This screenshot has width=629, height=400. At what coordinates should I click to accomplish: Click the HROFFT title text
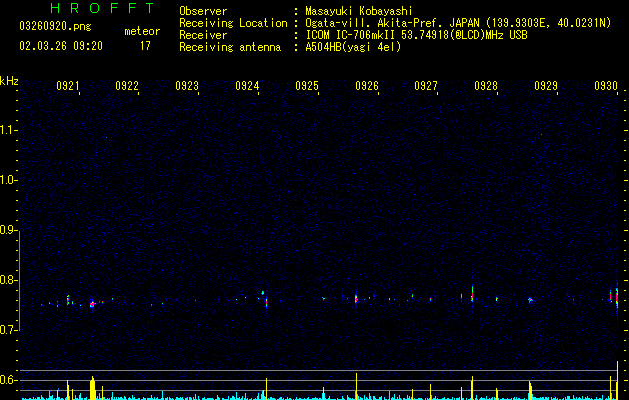tap(103, 8)
